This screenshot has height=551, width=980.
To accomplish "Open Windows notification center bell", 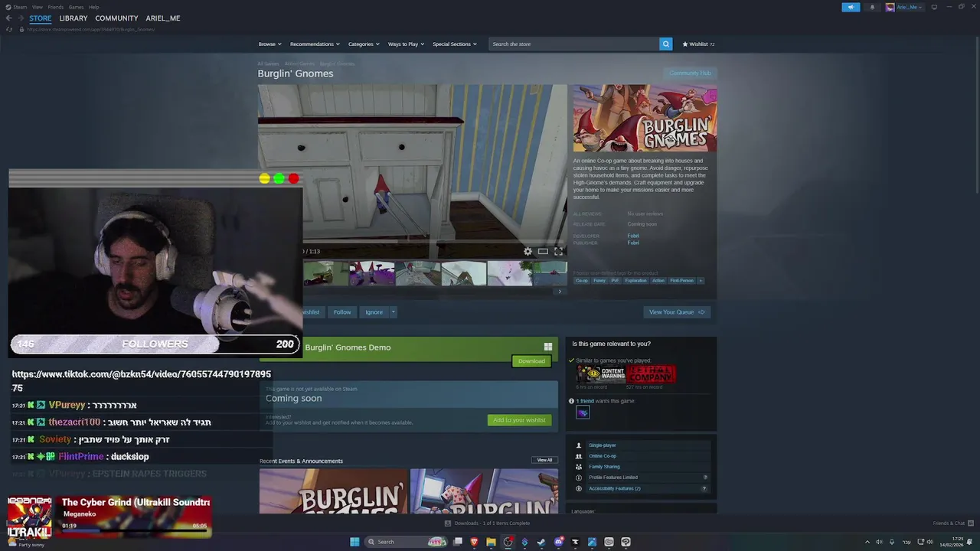I will [x=969, y=542].
